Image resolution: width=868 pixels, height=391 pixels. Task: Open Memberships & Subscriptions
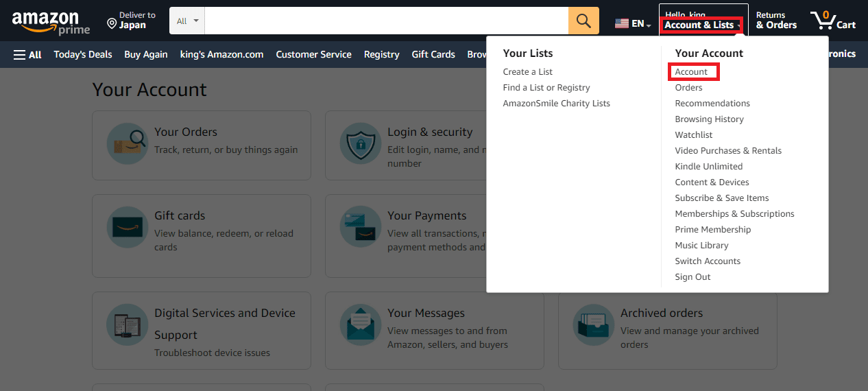point(734,214)
